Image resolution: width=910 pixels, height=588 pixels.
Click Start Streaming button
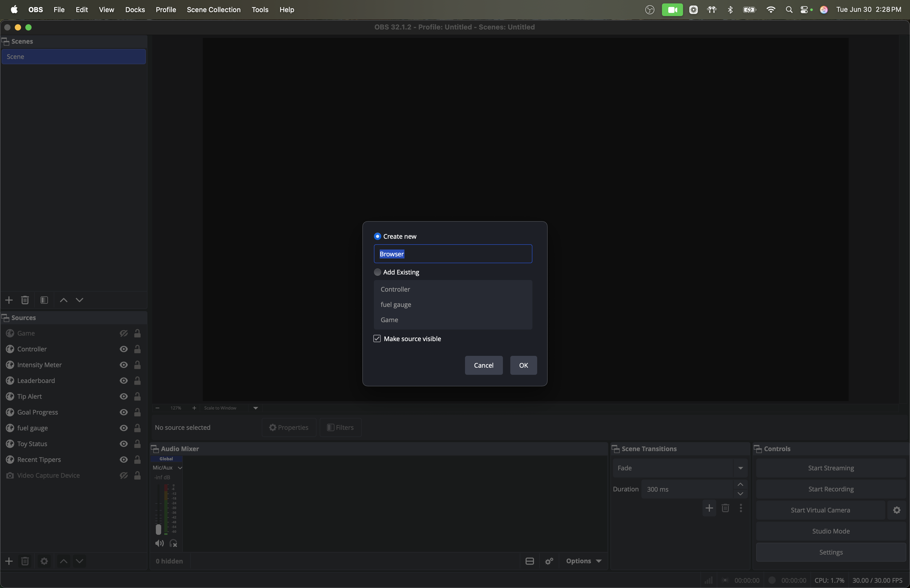tap(831, 468)
